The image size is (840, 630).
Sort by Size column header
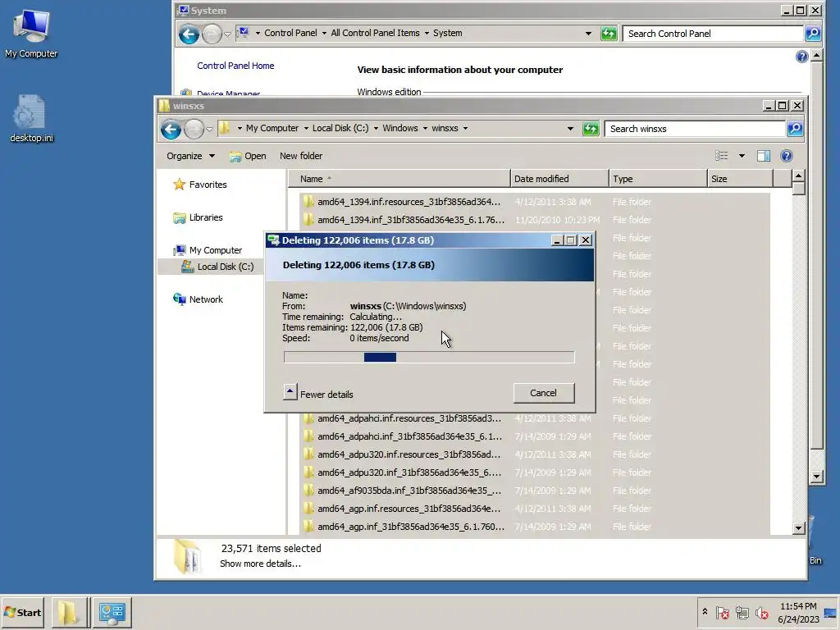(741, 178)
